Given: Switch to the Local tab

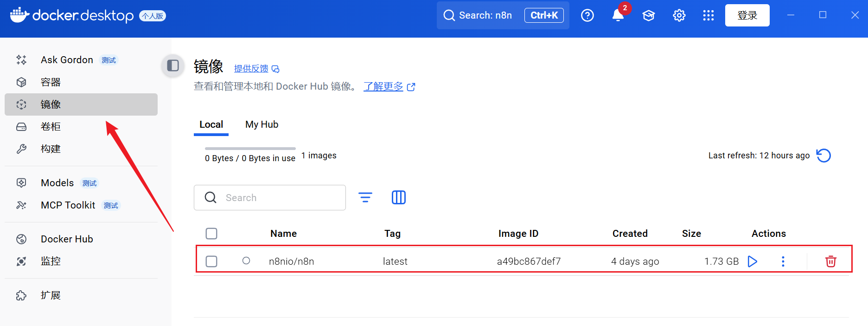Looking at the screenshot, I should [x=211, y=124].
